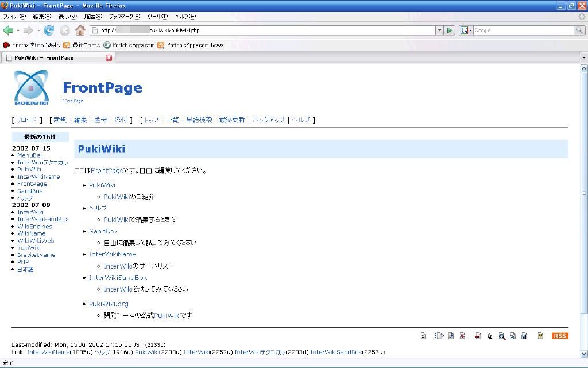Click the Firefox back arrow button
Image resolution: width=588 pixels, height=368 pixels.
(x=8, y=30)
